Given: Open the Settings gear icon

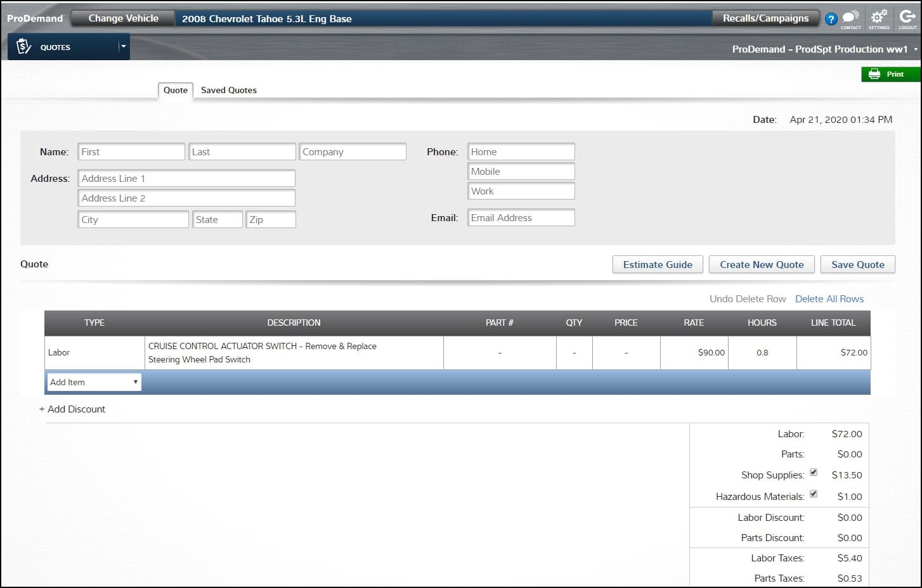Looking at the screenshot, I should (879, 18).
